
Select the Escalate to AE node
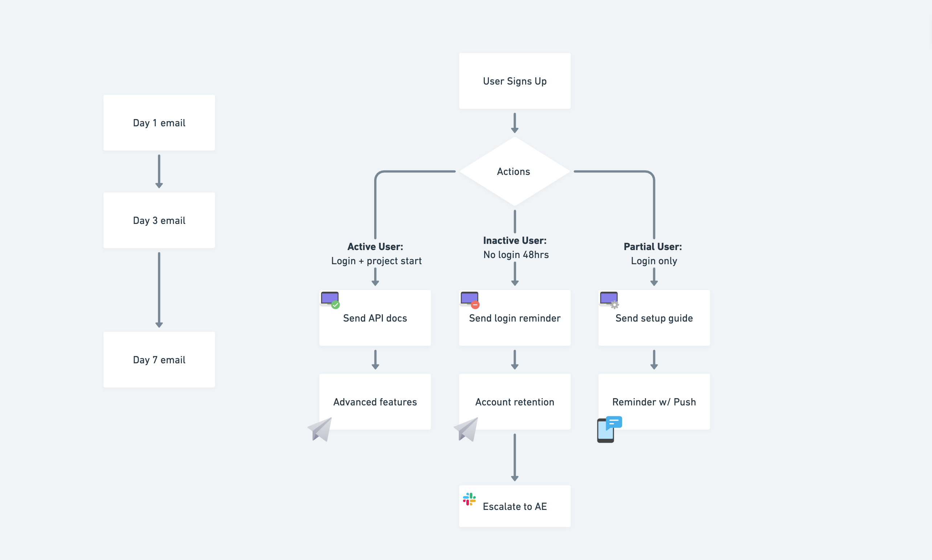pos(515,506)
